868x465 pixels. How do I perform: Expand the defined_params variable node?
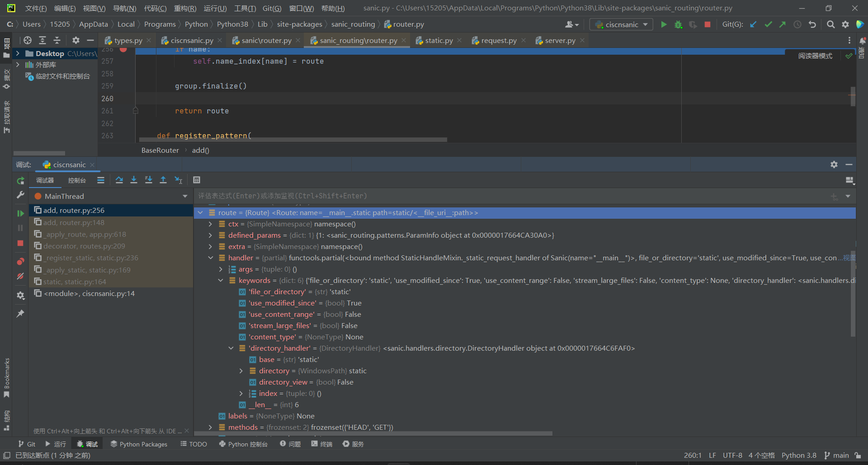[210, 235]
